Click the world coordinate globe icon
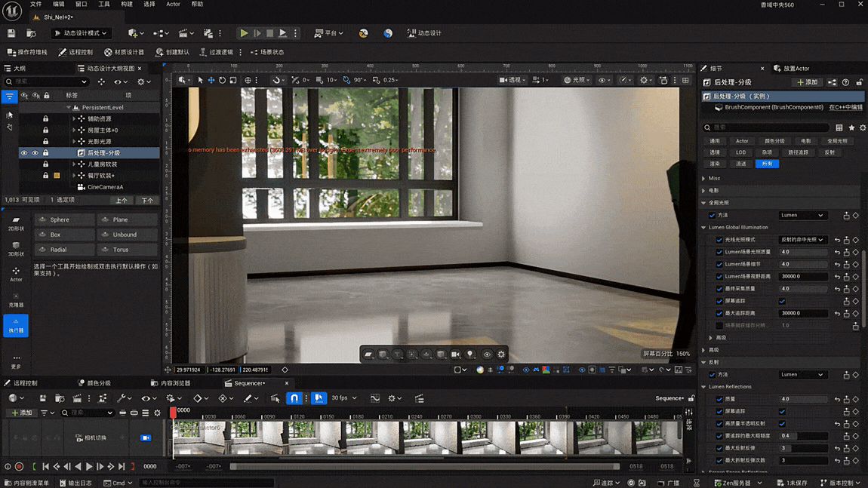 (x=248, y=80)
